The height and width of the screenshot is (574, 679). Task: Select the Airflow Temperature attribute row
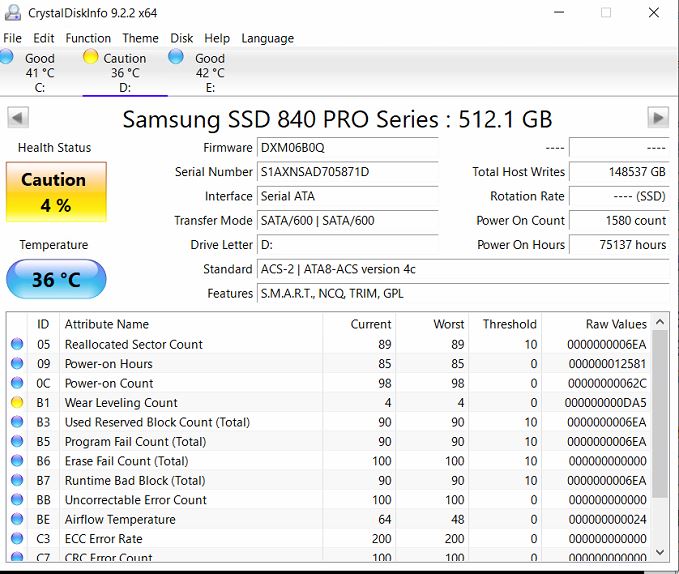click(x=120, y=519)
